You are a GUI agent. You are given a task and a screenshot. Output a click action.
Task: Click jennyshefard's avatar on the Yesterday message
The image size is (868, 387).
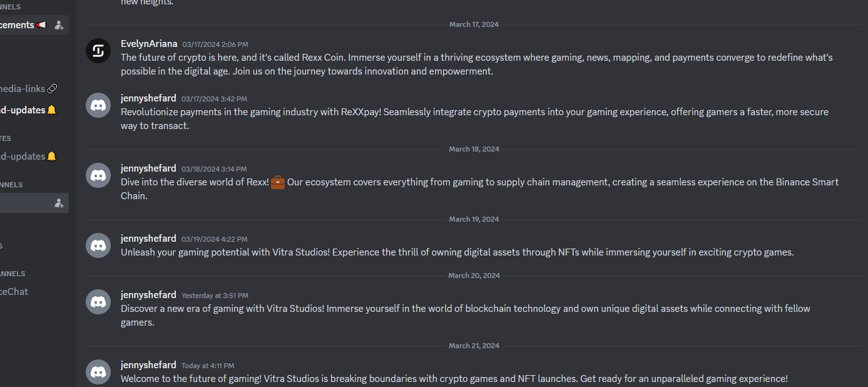click(98, 302)
